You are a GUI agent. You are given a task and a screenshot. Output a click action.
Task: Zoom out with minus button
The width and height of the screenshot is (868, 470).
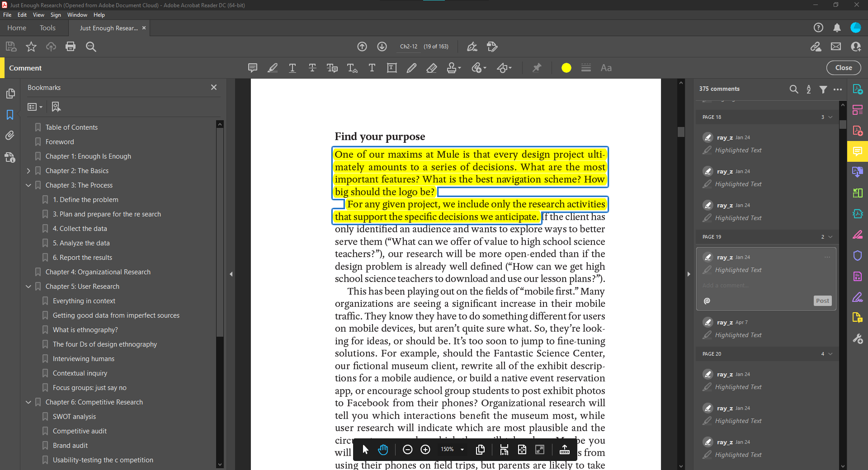(x=407, y=449)
